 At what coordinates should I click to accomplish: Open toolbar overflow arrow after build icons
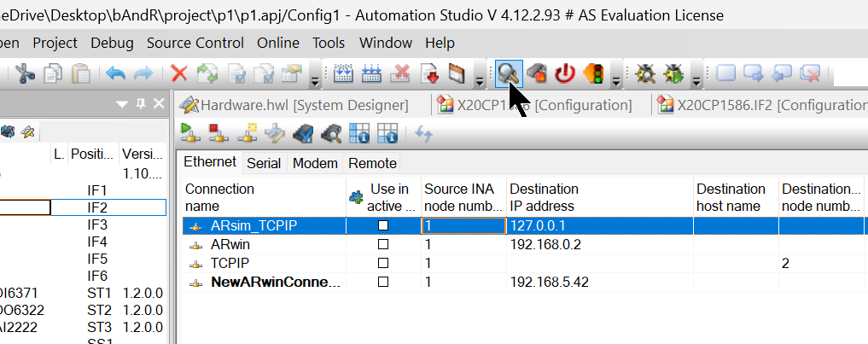pyautogui.click(x=480, y=81)
